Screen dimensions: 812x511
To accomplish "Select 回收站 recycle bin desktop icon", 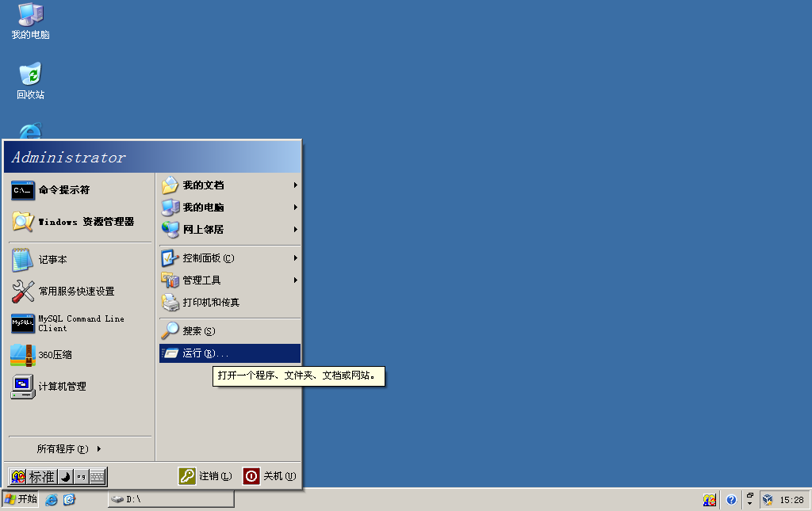I will coord(31,81).
